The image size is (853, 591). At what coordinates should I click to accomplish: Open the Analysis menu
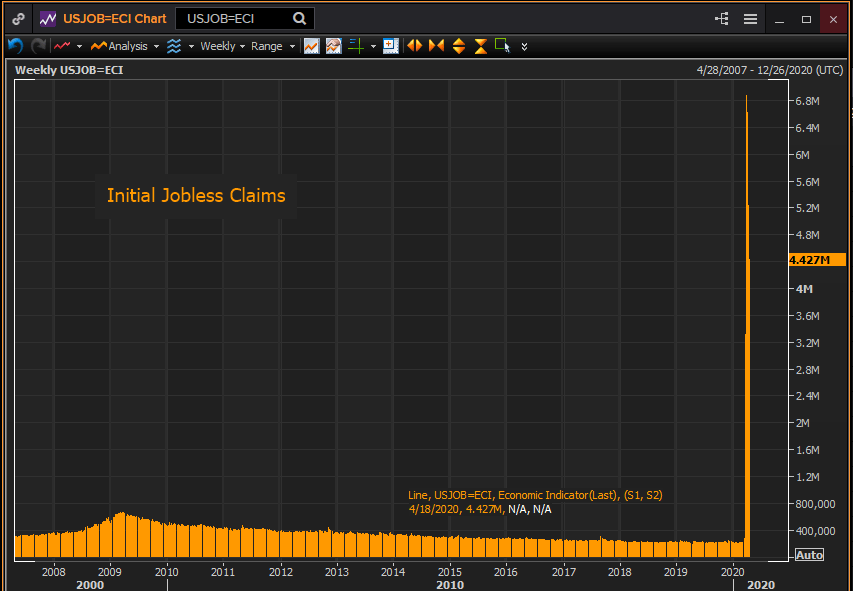click(x=119, y=46)
